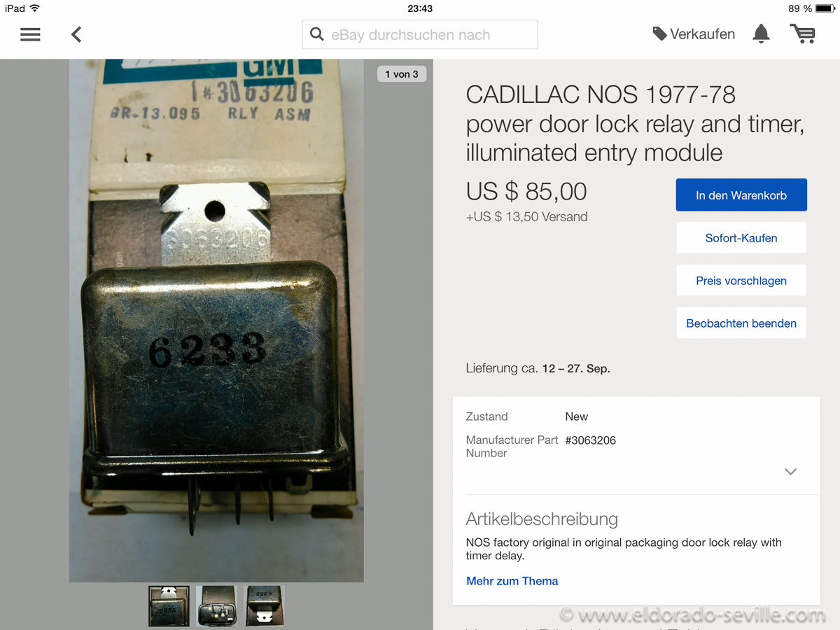Click Preis vorschlagen button

[x=741, y=281]
